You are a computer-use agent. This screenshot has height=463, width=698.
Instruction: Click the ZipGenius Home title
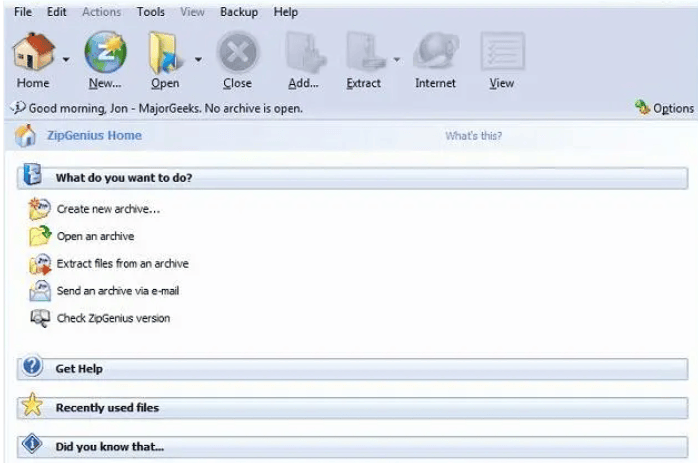click(x=94, y=135)
